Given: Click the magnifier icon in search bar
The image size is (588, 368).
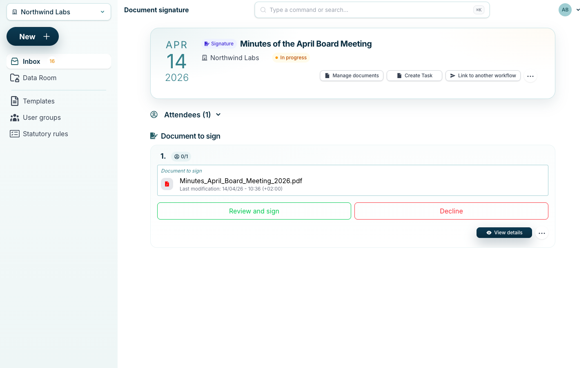Looking at the screenshot, I should tap(263, 10).
